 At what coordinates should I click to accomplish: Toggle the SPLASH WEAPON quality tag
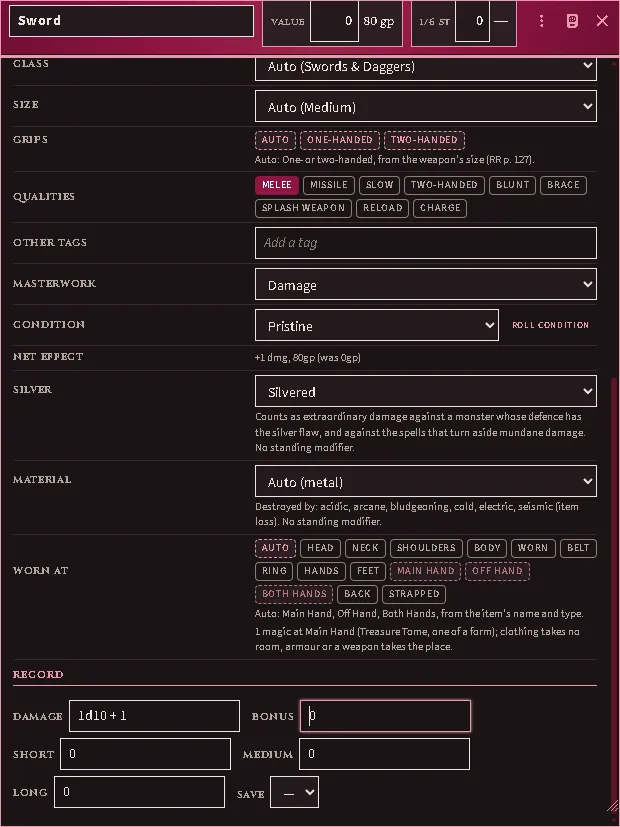coord(303,208)
